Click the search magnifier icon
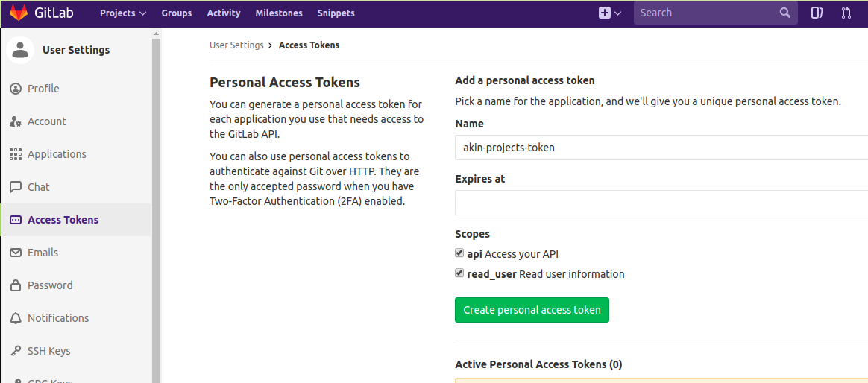 pyautogui.click(x=784, y=13)
